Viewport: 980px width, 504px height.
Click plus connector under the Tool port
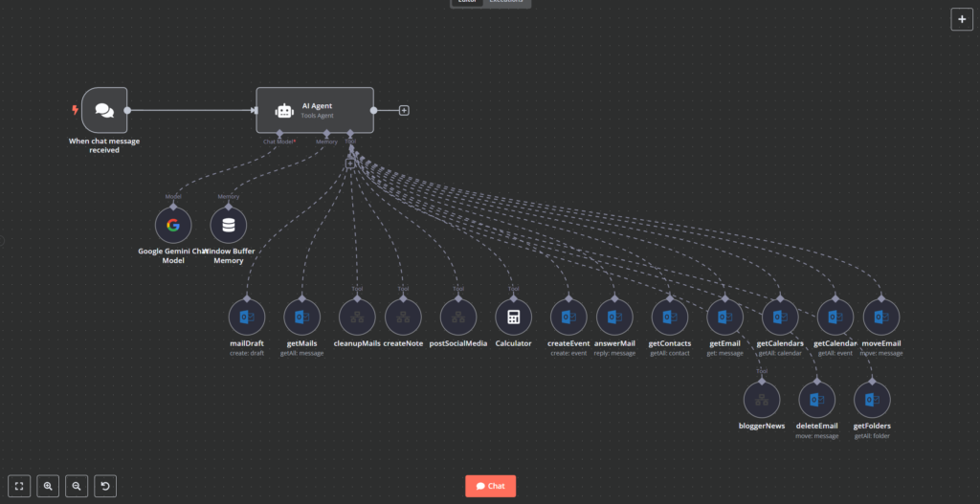[x=350, y=164]
